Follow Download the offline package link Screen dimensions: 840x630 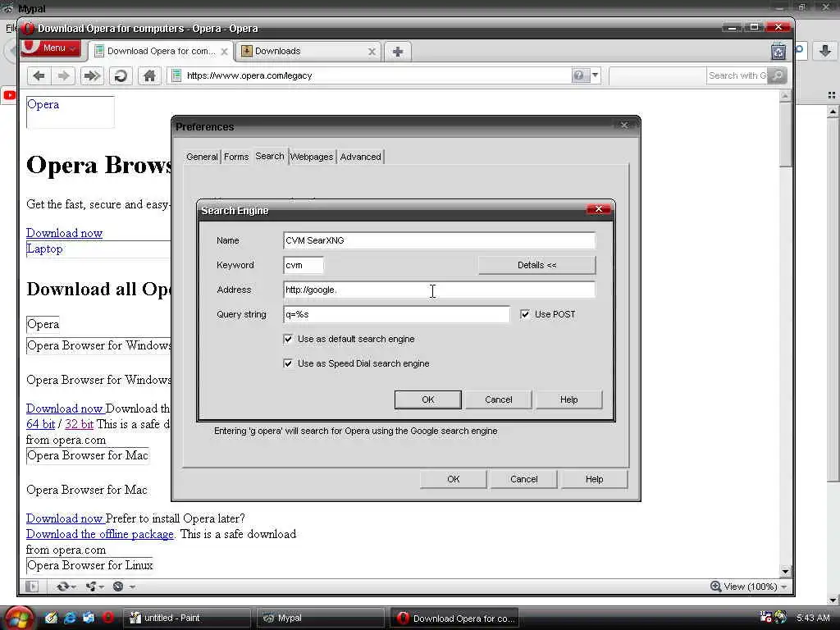pyautogui.click(x=100, y=534)
